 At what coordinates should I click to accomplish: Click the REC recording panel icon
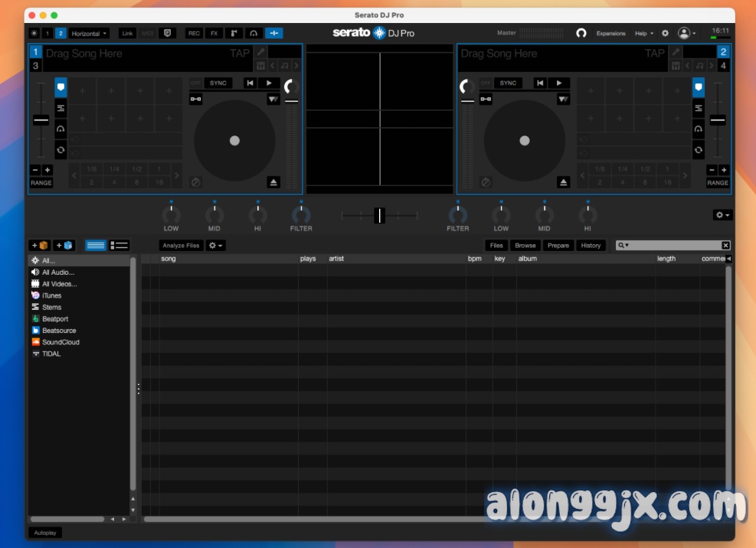coord(195,33)
